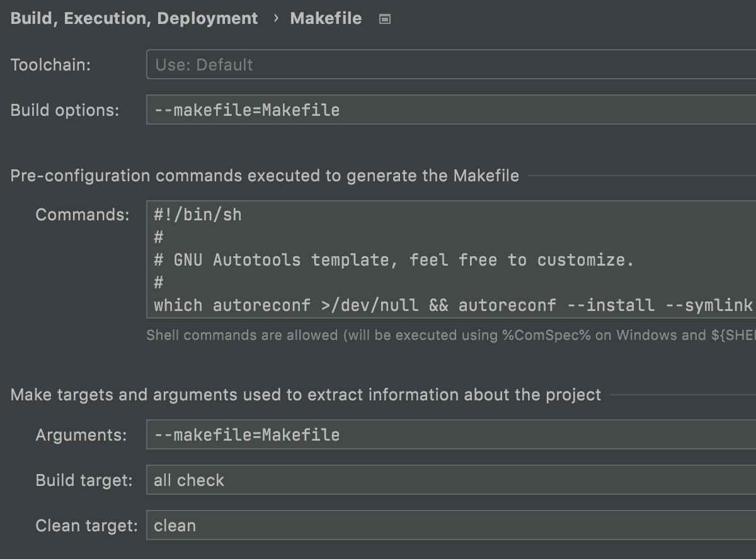The width and height of the screenshot is (756, 559).
Task: Click the GNU Autotools template comment line
Action: tap(394, 259)
